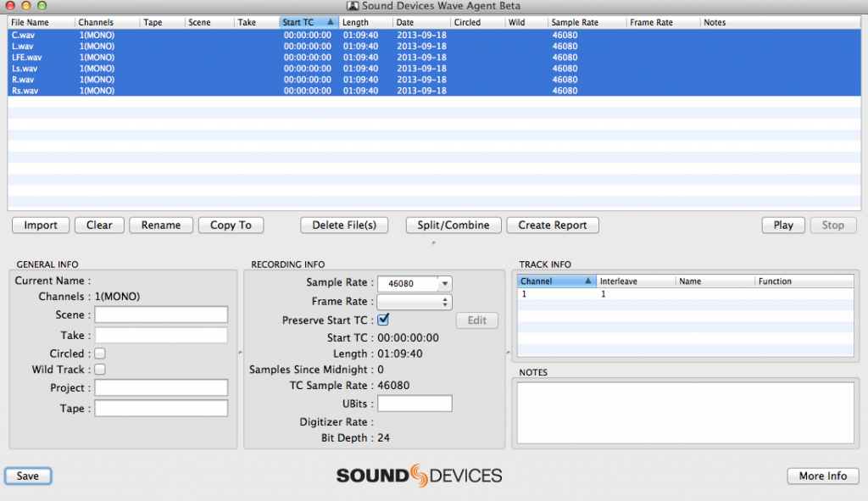Click the Sound Devices logo
Screen dimensions: 868x501
[419, 476]
